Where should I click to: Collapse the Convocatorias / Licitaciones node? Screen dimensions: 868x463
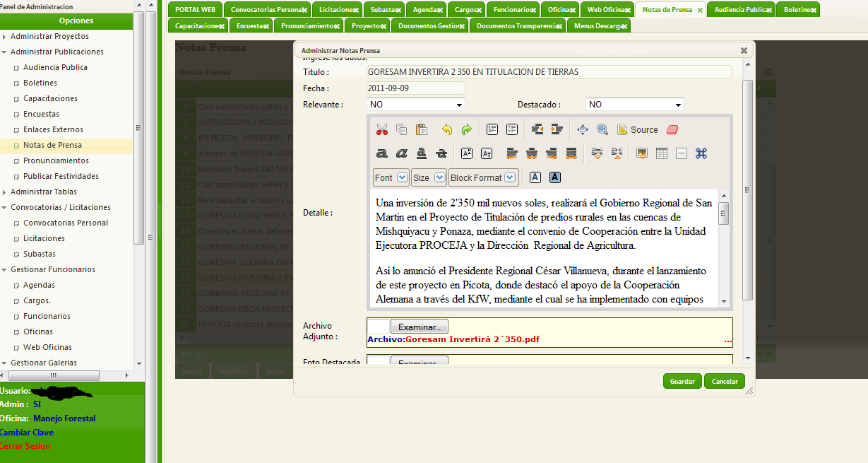pyautogui.click(x=5, y=207)
